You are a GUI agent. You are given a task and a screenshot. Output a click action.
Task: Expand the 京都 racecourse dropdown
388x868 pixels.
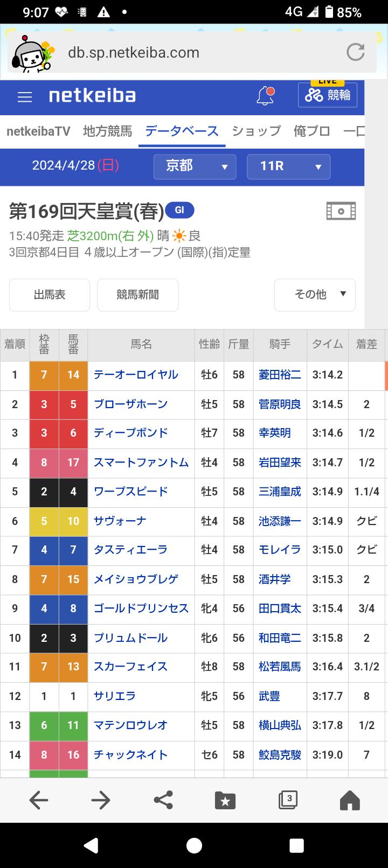tap(195, 166)
